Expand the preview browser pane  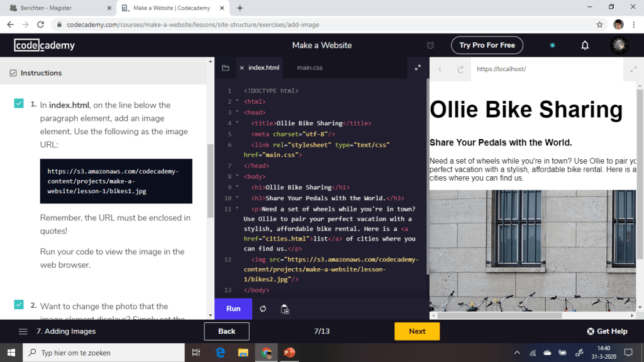633,69
